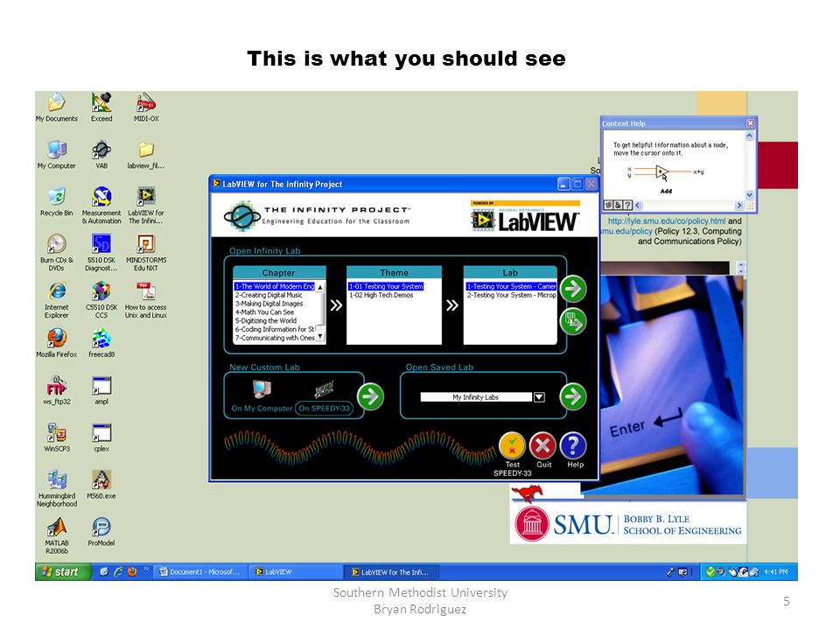Viewport: 840px width, 630px height.
Task: Open MINDSTORMS Edu NXT icon
Action: click(146, 252)
